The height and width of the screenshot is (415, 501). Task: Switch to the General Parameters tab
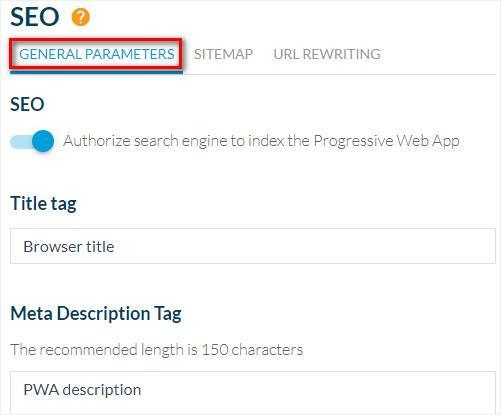point(97,54)
